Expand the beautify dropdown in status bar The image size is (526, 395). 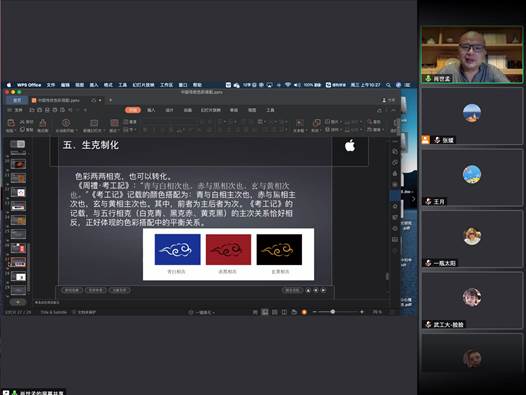[202, 312]
